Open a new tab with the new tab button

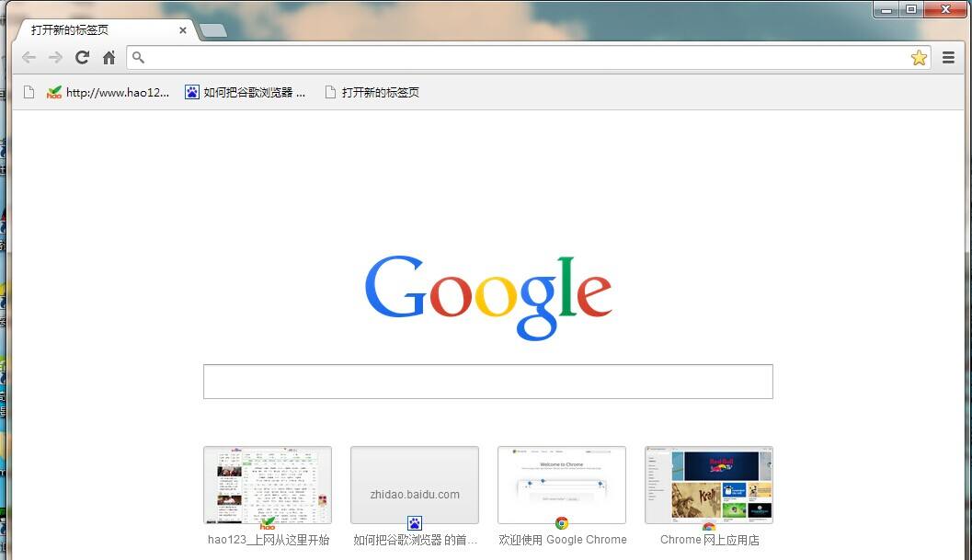point(213,30)
